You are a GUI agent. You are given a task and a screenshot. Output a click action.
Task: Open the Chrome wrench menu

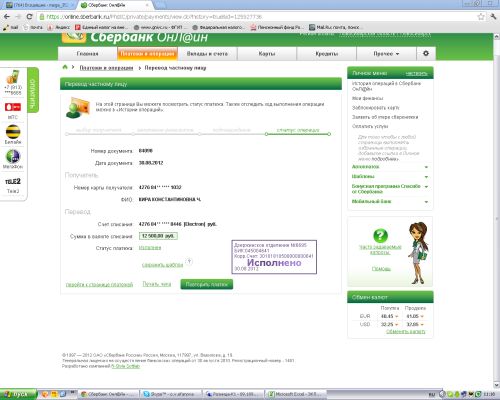(494, 17)
